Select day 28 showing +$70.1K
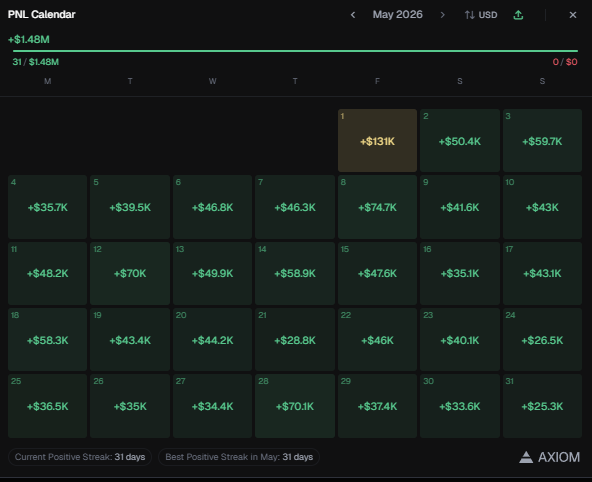The image size is (592, 482). 295,406
